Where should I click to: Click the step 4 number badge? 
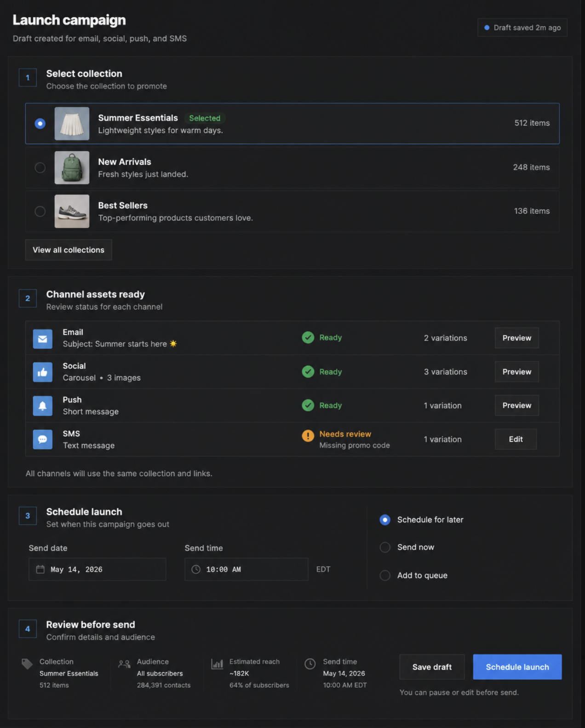pyautogui.click(x=28, y=629)
